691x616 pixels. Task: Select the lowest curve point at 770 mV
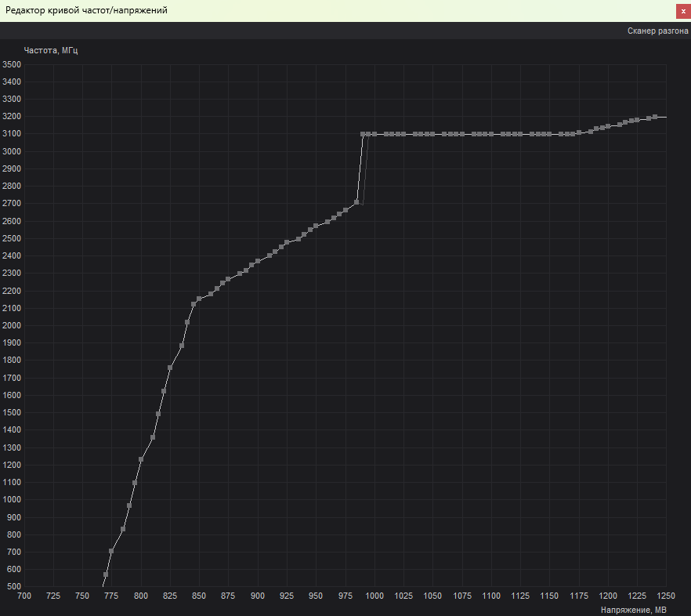pos(105,574)
